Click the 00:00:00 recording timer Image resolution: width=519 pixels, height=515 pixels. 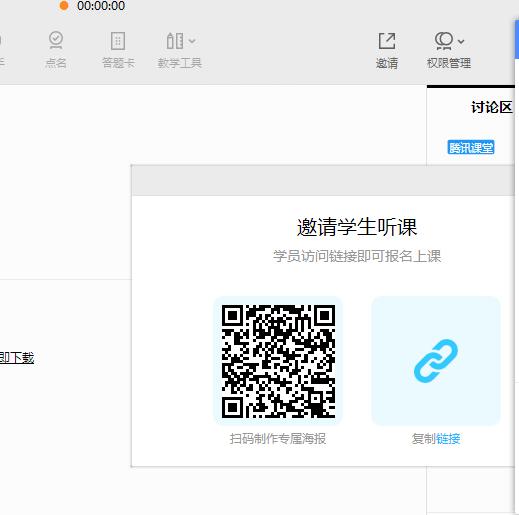(101, 6)
